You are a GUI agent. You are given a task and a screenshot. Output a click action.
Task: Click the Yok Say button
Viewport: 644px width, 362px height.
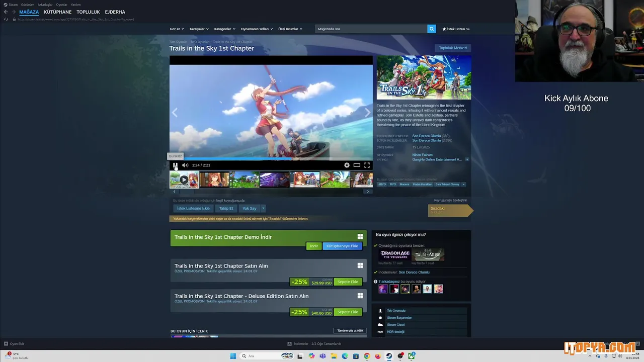[249, 208]
